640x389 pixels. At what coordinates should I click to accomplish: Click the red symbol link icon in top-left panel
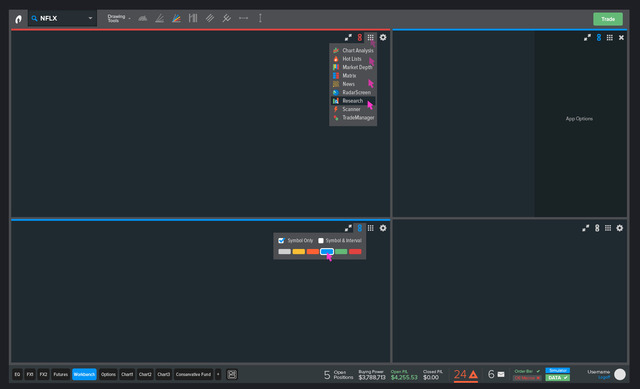(360, 38)
